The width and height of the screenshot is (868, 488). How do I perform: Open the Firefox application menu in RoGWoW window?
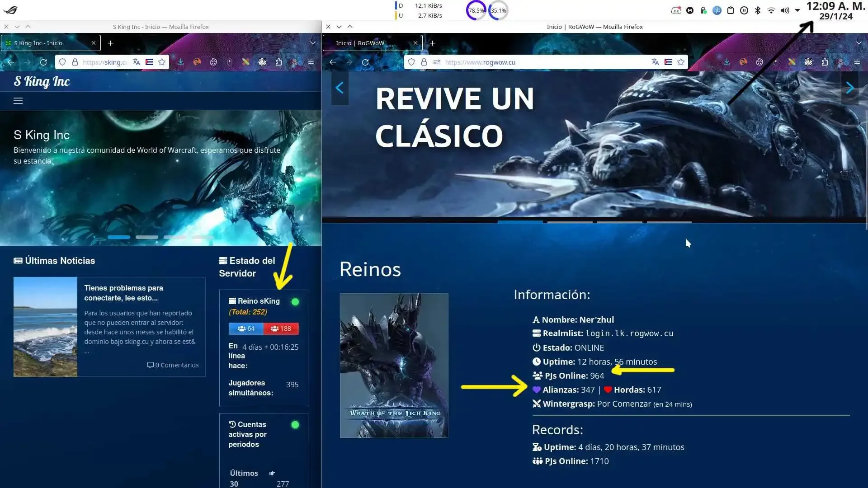tap(857, 62)
